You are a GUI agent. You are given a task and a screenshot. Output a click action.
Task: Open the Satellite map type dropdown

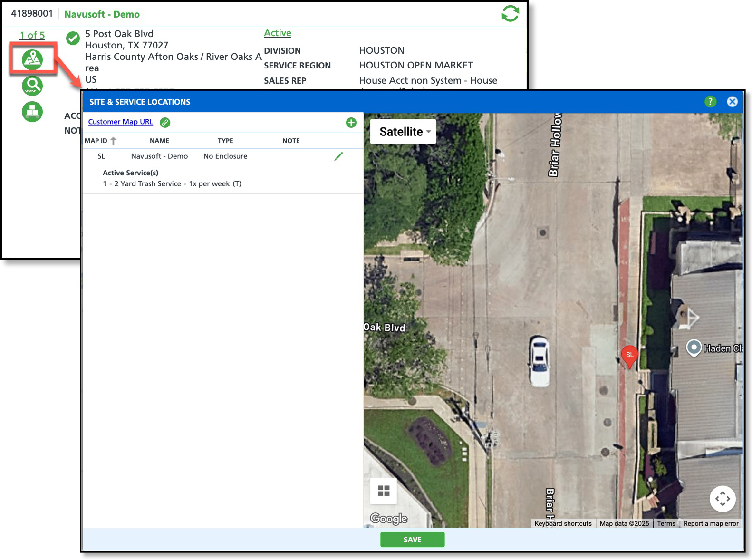[403, 132]
